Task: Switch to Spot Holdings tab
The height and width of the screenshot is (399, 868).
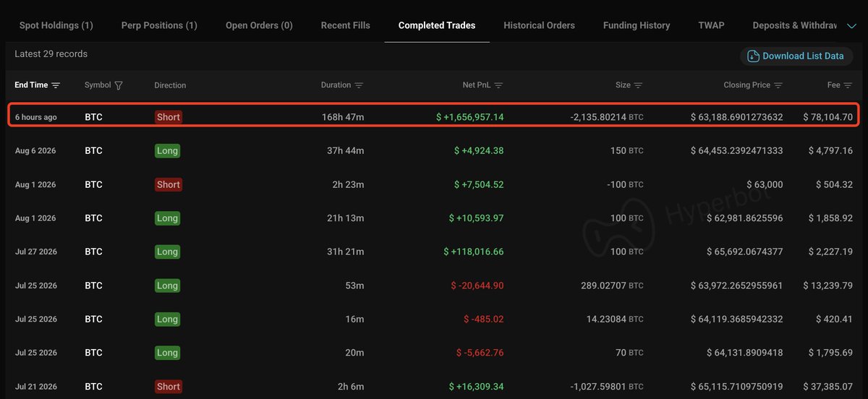Action: pyautogui.click(x=56, y=25)
